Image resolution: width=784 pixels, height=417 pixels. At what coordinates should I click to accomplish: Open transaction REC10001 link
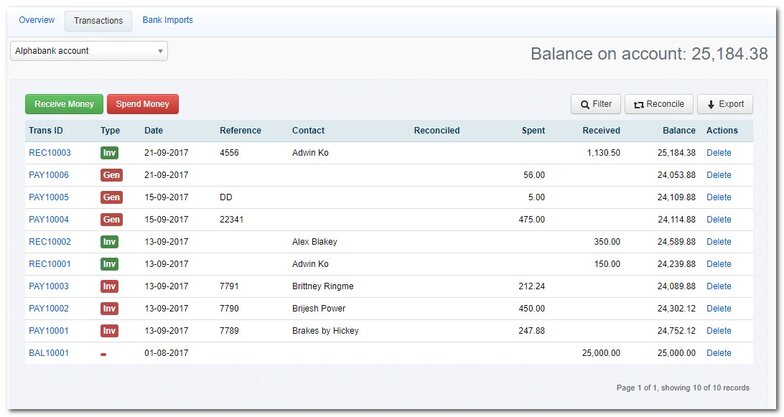pos(50,264)
